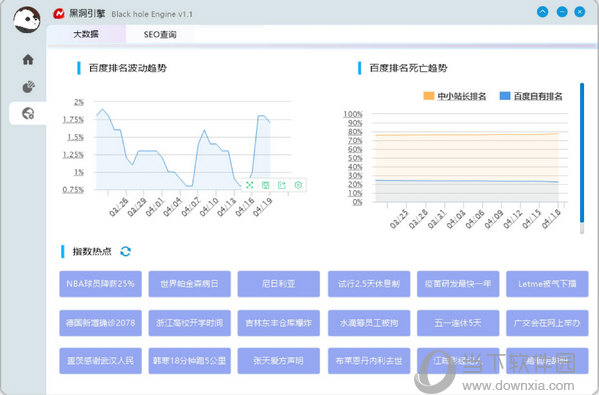Refresh the 指数热点 hot topics list
This screenshot has width=599, height=395.
point(125,251)
